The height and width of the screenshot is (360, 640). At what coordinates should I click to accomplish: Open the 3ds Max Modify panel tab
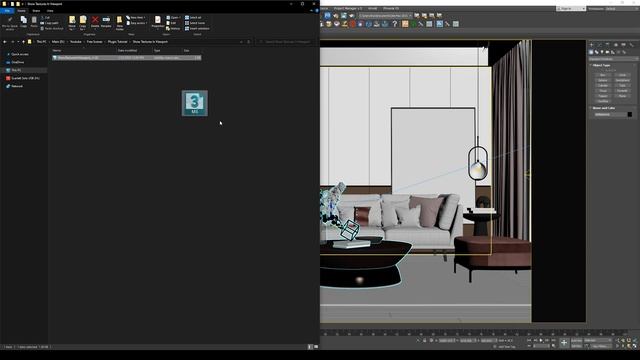pos(599,45)
